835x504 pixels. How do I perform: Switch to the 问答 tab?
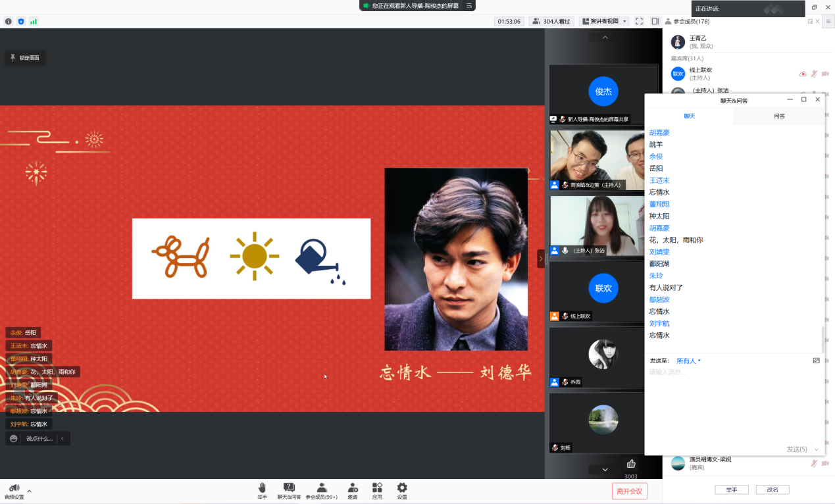778,116
